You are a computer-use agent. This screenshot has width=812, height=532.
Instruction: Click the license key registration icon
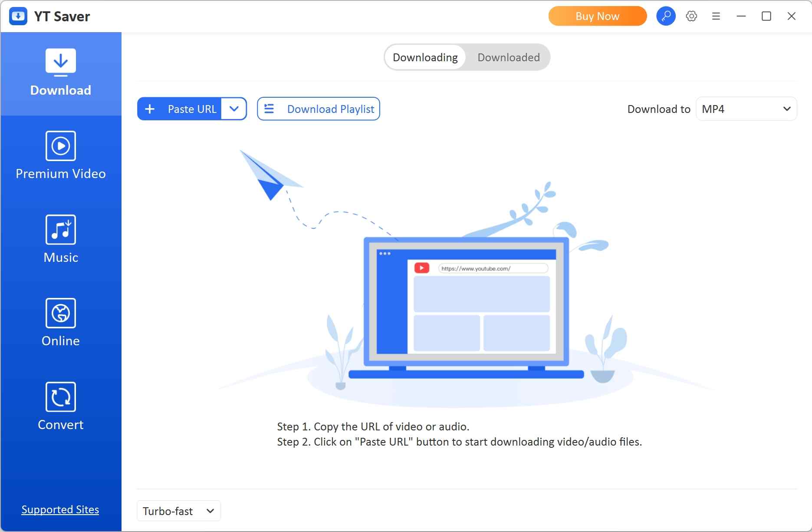(x=666, y=16)
